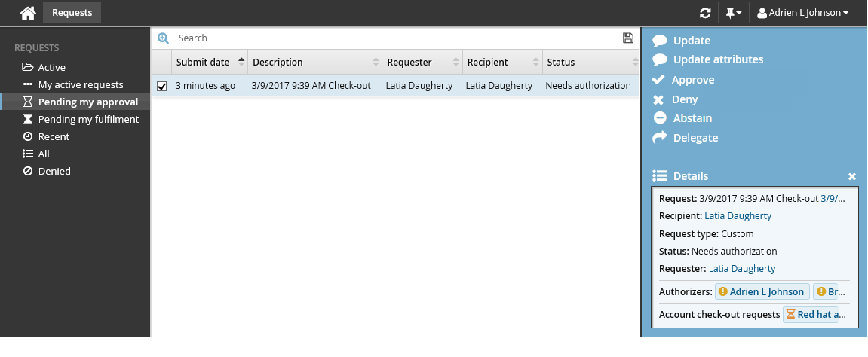Open the Denied requests list
868x357 pixels.
(54, 171)
